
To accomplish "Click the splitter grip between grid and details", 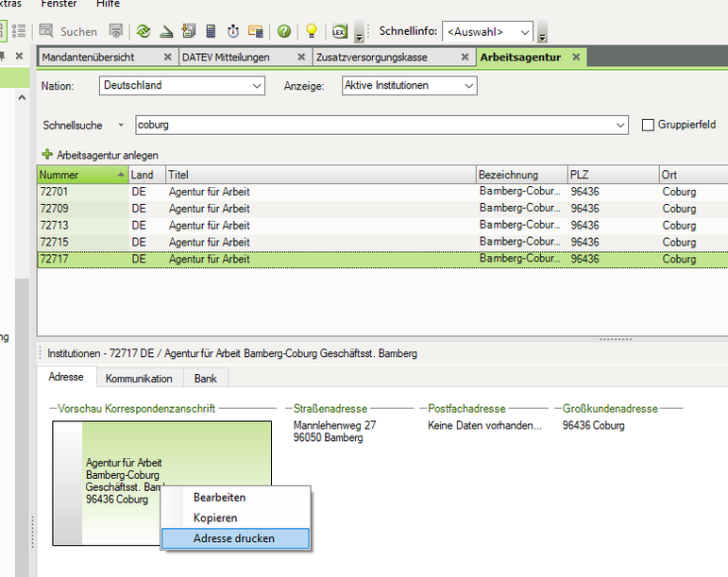I will 616,339.
